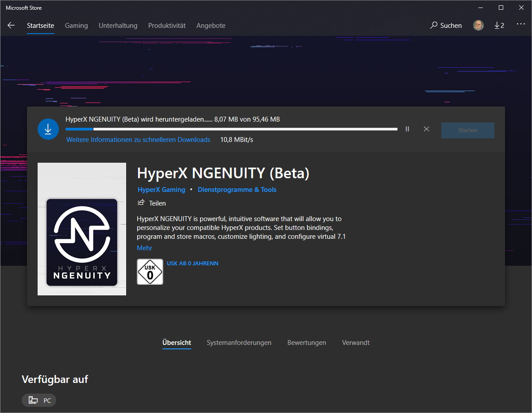532x413 pixels.
Task: Open the downloads queue indicator
Action: 499,26
